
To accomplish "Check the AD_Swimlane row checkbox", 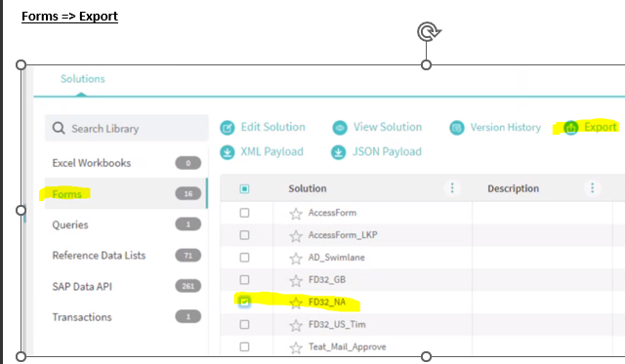I will coord(244,258).
